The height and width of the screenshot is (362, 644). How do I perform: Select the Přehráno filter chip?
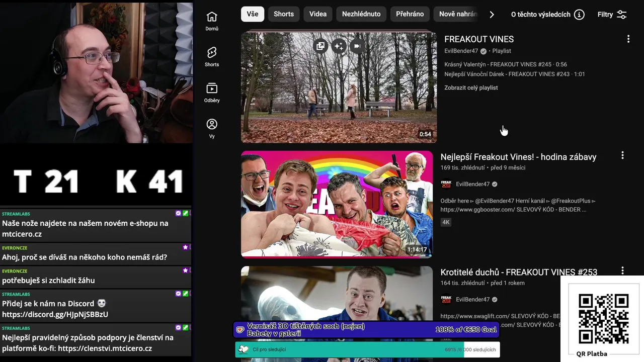point(410,14)
